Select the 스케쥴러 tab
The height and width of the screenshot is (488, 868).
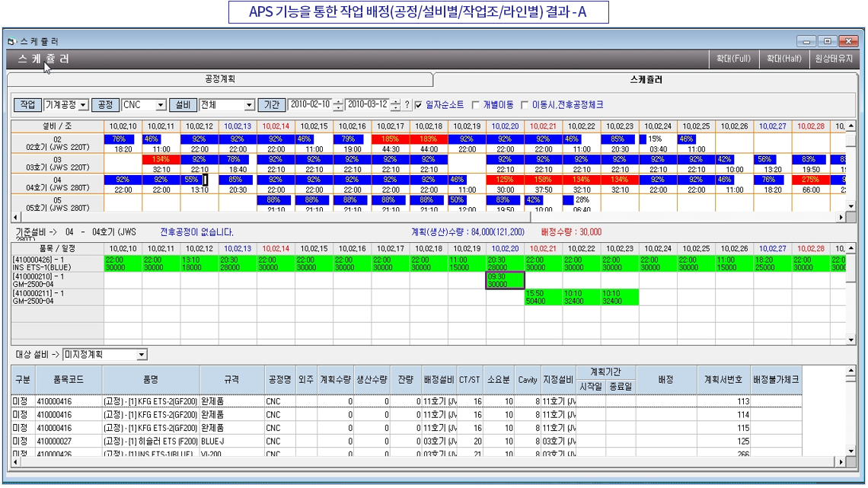(646, 79)
